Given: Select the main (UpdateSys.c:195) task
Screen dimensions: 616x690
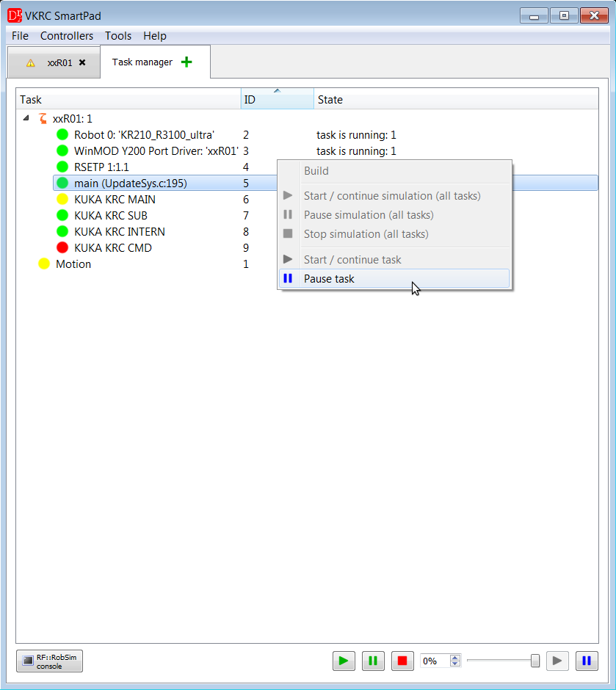Looking at the screenshot, I should click(x=130, y=183).
